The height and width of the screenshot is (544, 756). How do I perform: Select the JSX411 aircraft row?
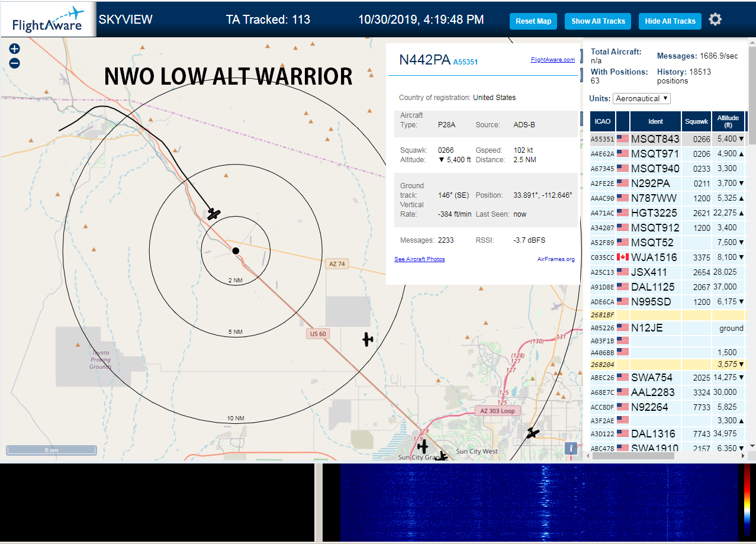(x=668, y=272)
